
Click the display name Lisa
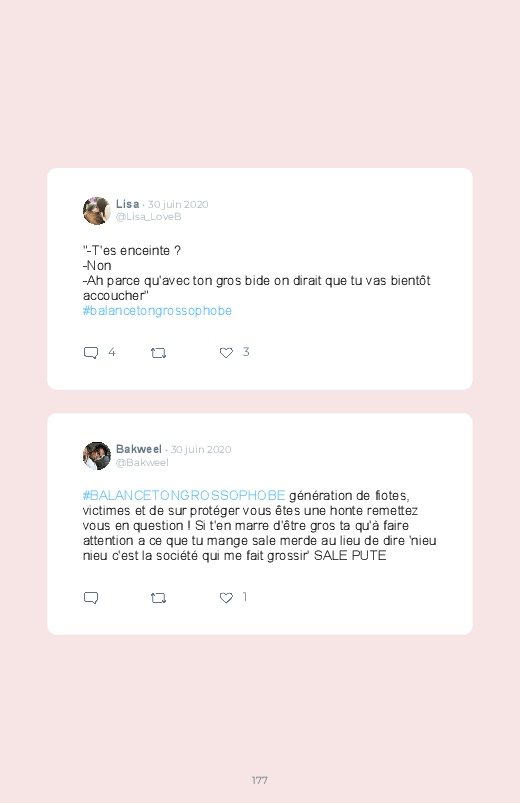[x=128, y=204]
